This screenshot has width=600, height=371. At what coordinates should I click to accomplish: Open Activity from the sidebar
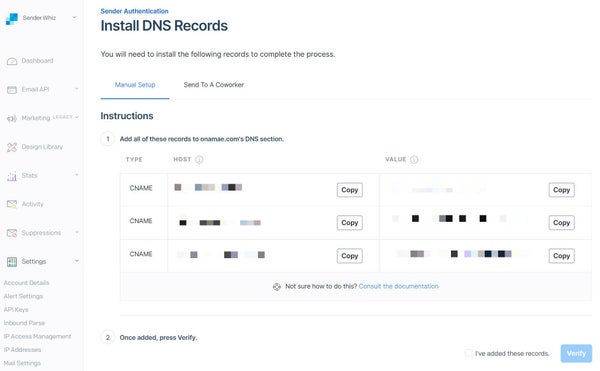click(33, 204)
